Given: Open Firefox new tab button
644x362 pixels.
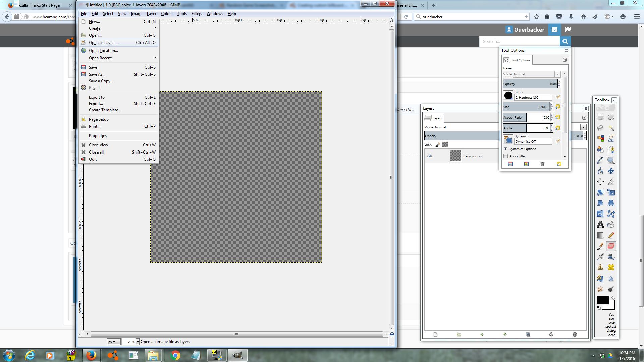Looking at the screenshot, I should tap(434, 5).
